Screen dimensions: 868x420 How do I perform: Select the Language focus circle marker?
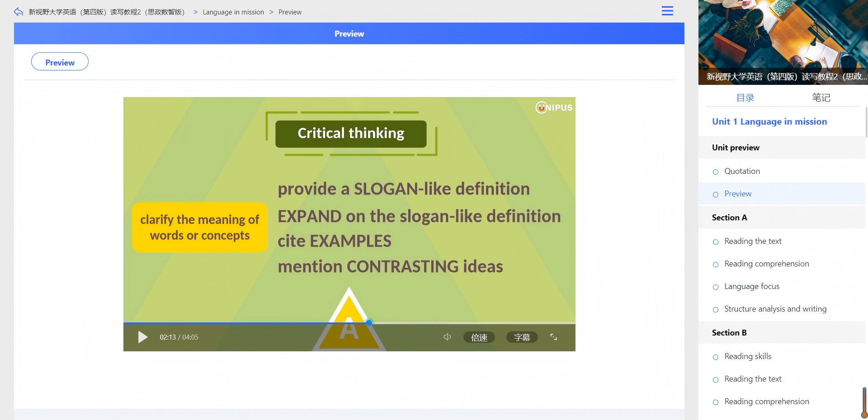point(716,287)
